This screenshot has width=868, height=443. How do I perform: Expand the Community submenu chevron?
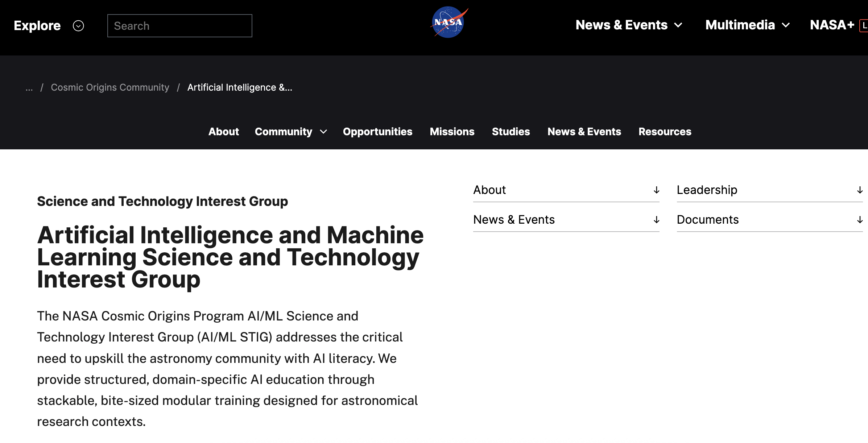click(323, 132)
